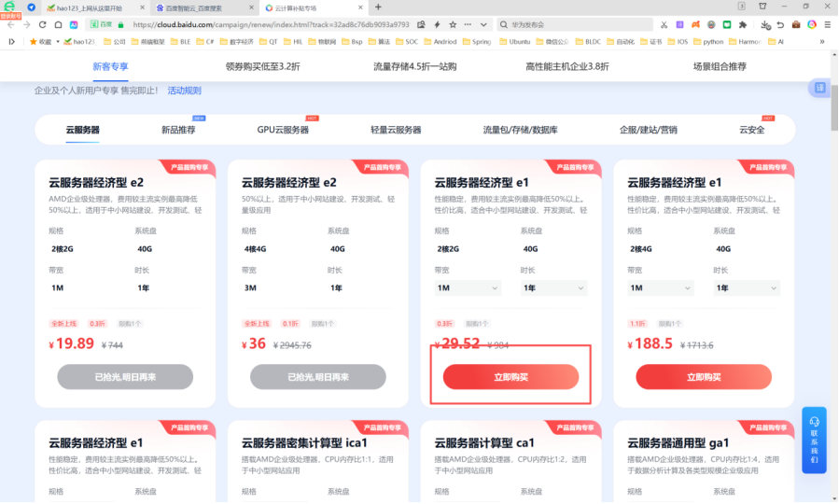The image size is (839, 504).
Task: Go back with the back arrow
Action: (11, 24)
